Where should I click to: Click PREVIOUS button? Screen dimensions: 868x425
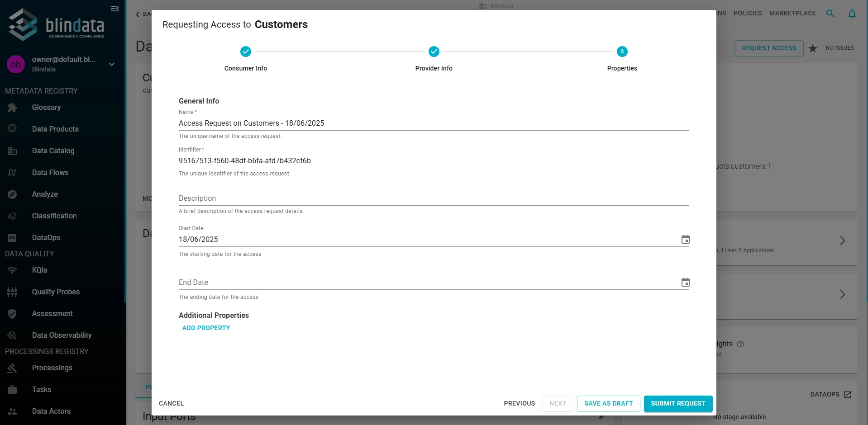(519, 403)
